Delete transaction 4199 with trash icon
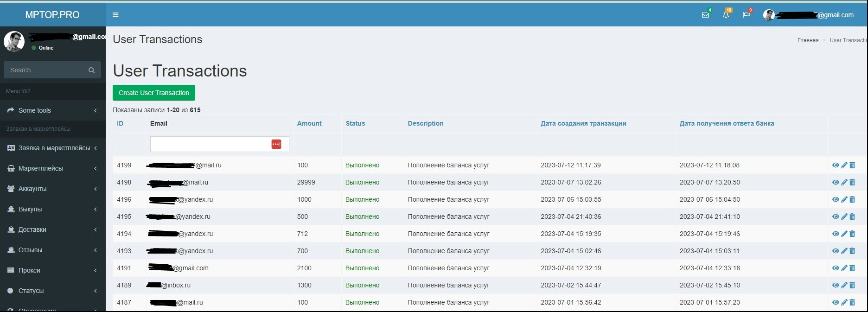 click(852, 165)
